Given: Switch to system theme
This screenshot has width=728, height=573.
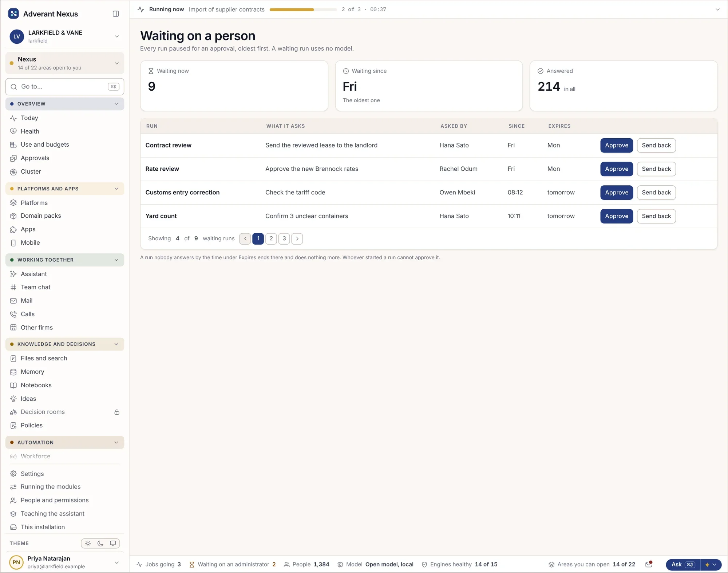Looking at the screenshot, I should coord(113,544).
